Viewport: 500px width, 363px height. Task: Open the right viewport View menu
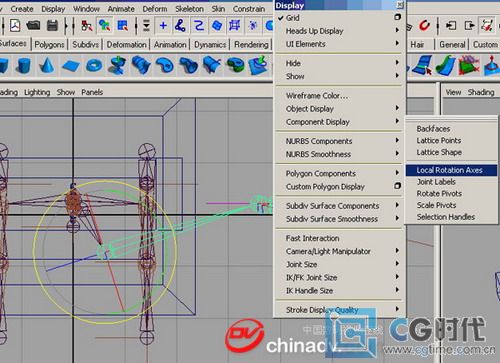coord(453,92)
